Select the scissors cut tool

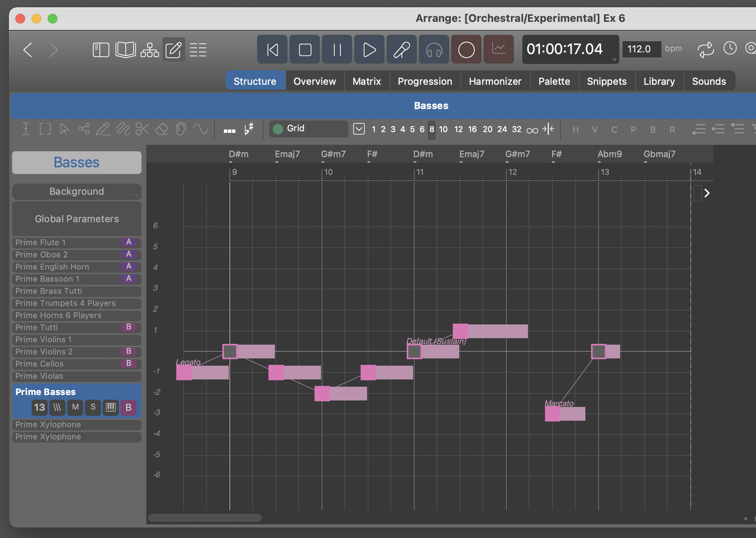[x=142, y=129]
